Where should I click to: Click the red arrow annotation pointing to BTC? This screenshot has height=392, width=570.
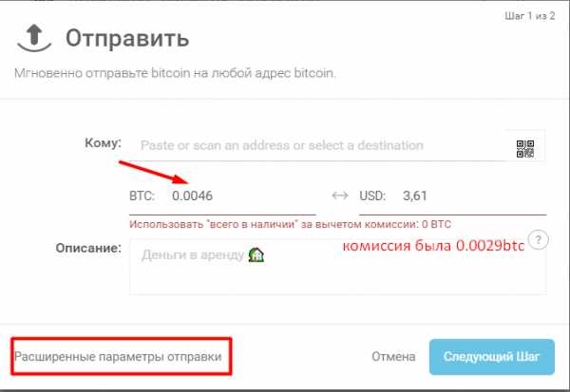coord(153,173)
